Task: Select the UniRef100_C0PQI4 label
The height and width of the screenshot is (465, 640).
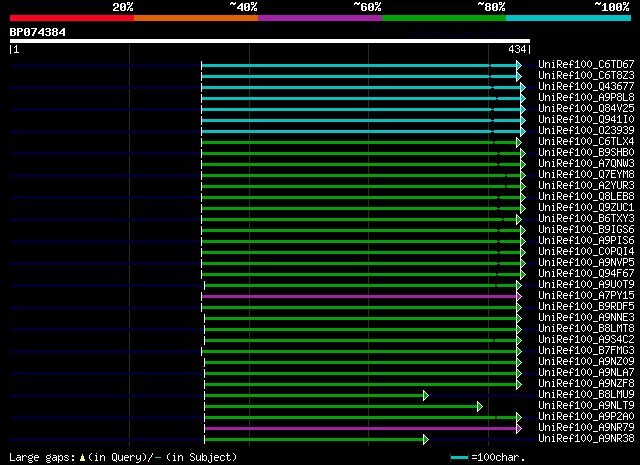Action: [586, 252]
